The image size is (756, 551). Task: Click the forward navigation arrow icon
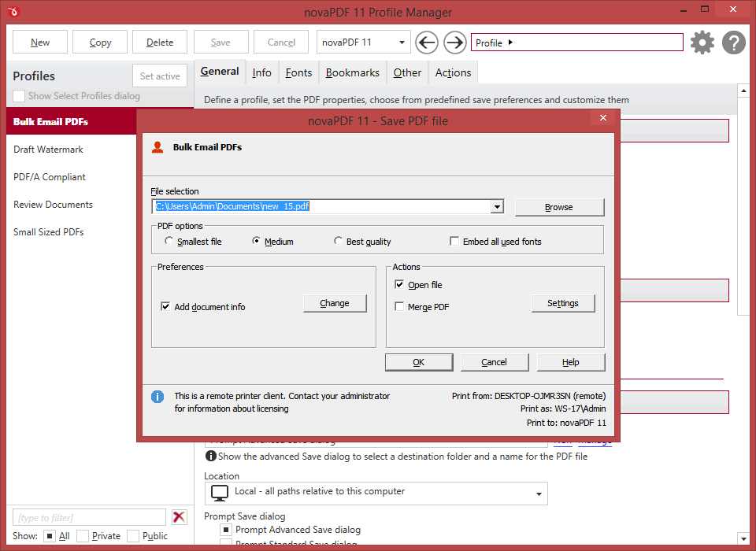(454, 43)
